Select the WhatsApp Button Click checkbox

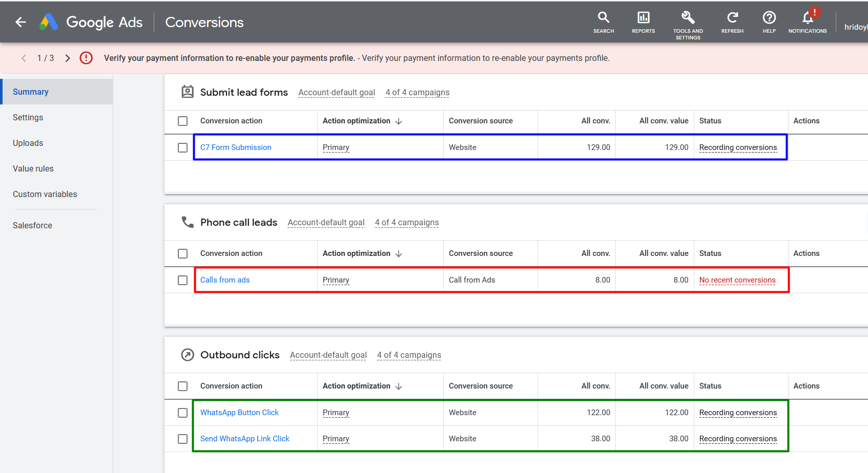click(182, 413)
